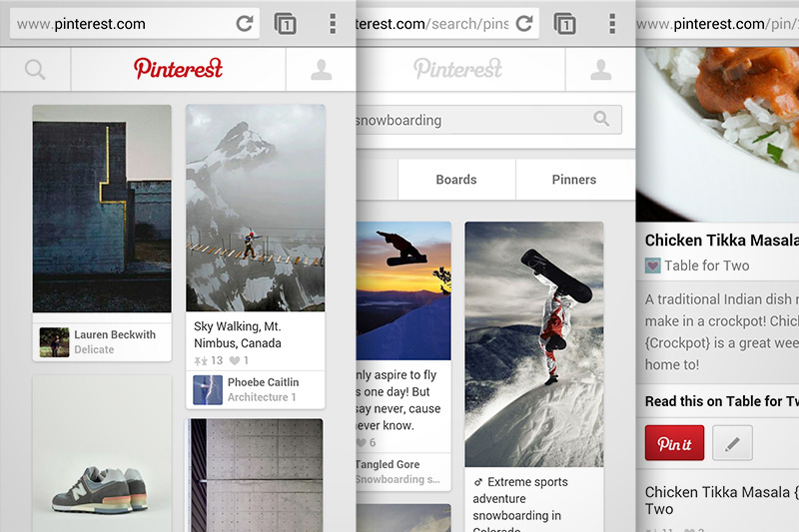799x532 pixels.
Task: Switch to the Pinners tab
Action: 574,180
